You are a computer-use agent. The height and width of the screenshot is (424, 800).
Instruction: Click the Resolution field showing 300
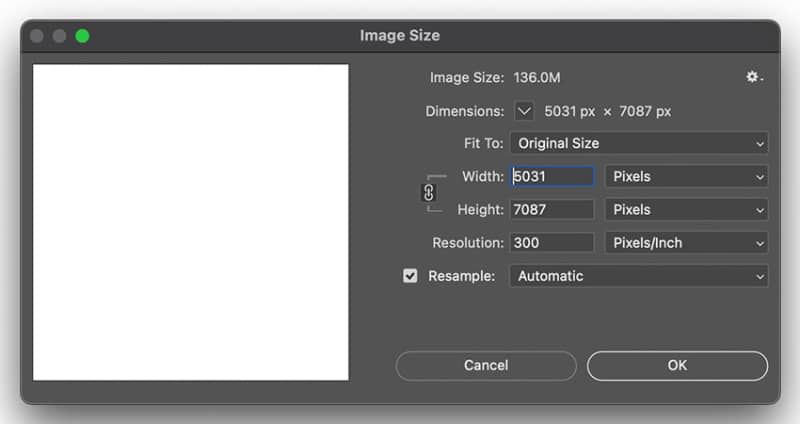coord(552,243)
